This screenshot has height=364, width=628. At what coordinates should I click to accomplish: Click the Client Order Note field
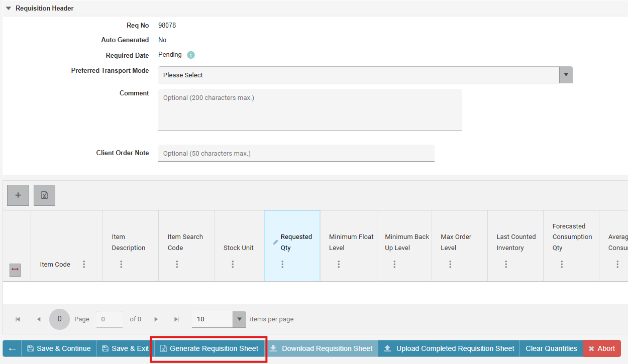296,153
